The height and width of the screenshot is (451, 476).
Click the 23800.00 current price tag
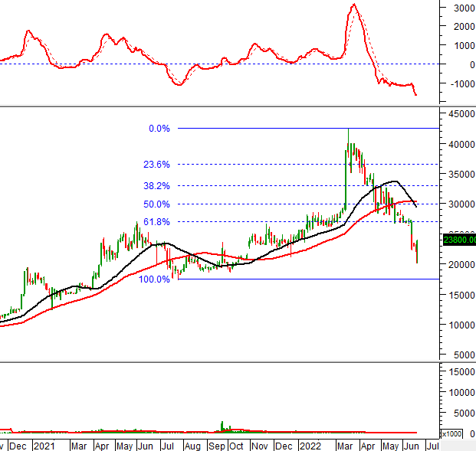coord(459,240)
